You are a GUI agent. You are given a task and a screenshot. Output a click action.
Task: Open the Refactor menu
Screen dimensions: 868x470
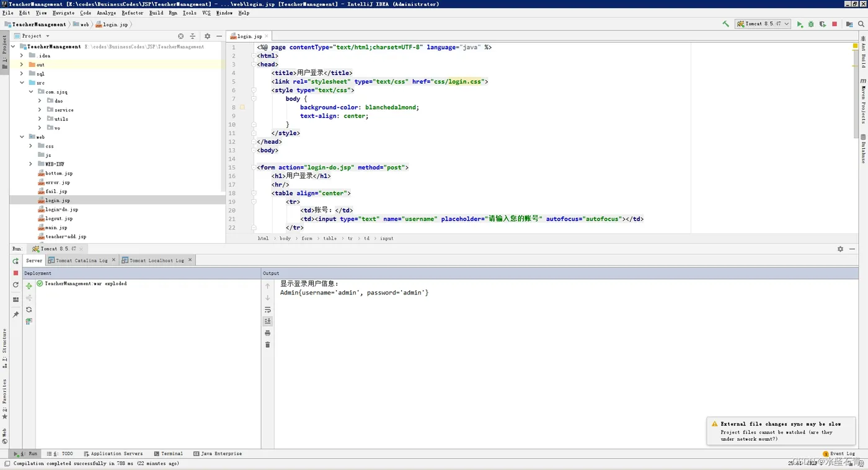click(x=133, y=12)
